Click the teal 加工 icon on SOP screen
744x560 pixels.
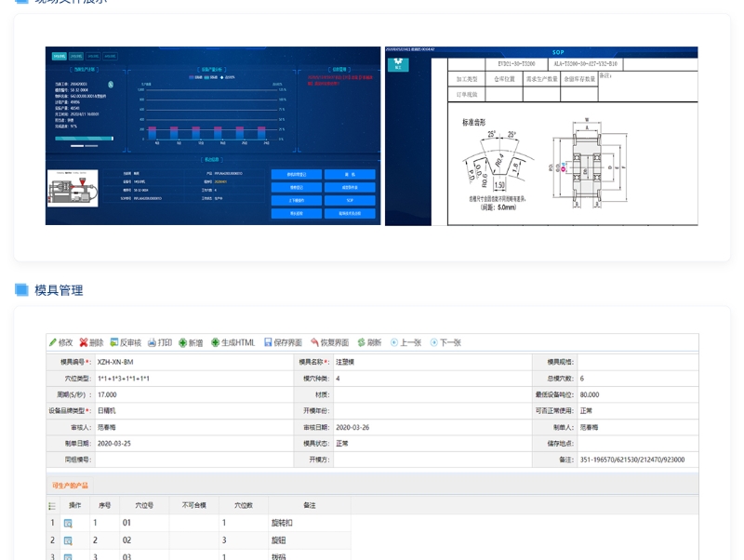[398, 64]
